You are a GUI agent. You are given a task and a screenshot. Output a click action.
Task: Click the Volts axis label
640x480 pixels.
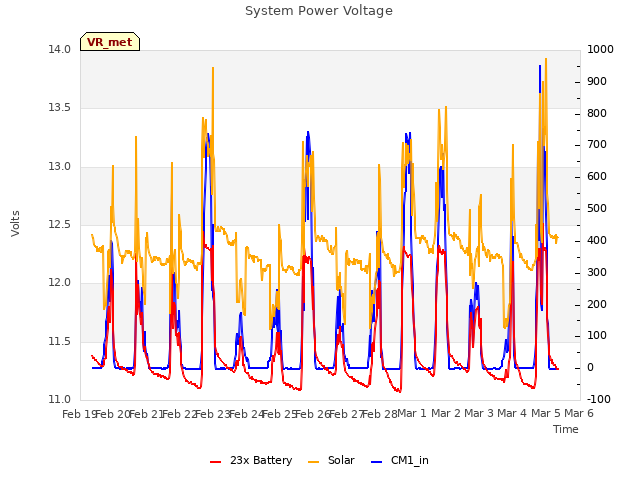click(x=15, y=224)
